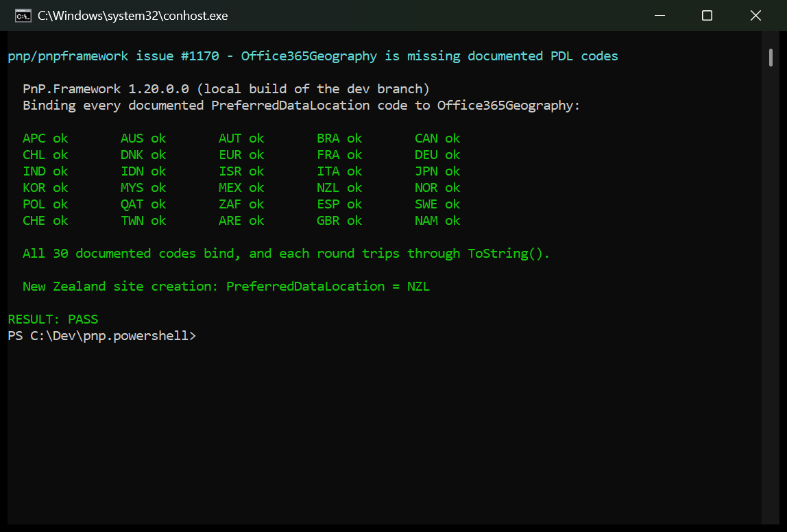Viewport: 787px width, 532px height.
Task: Click the 'EUR ok' result
Action: click(241, 154)
